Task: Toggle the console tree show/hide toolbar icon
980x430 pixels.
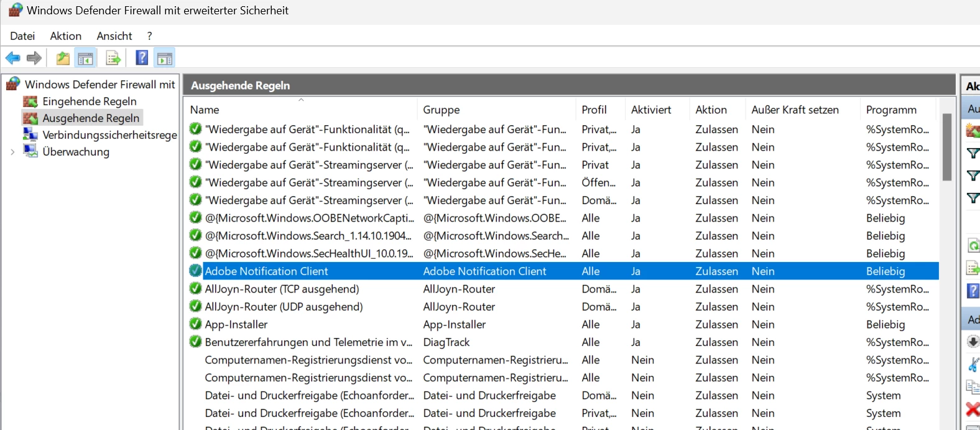Action: (85, 58)
